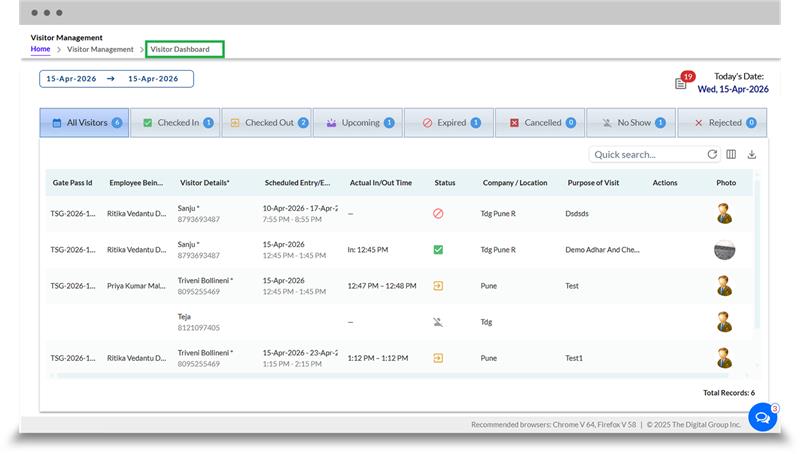
Task: Open the start date picker field
Action: [73, 79]
